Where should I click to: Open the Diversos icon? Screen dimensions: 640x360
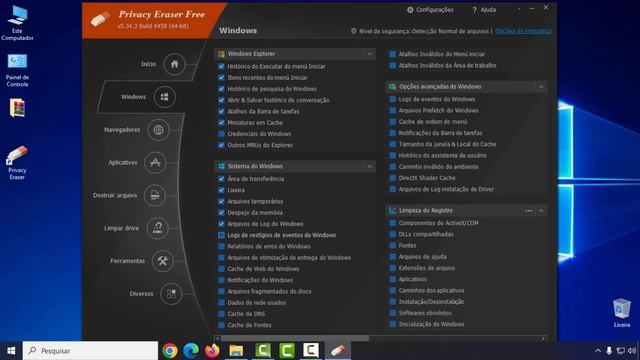(171, 293)
